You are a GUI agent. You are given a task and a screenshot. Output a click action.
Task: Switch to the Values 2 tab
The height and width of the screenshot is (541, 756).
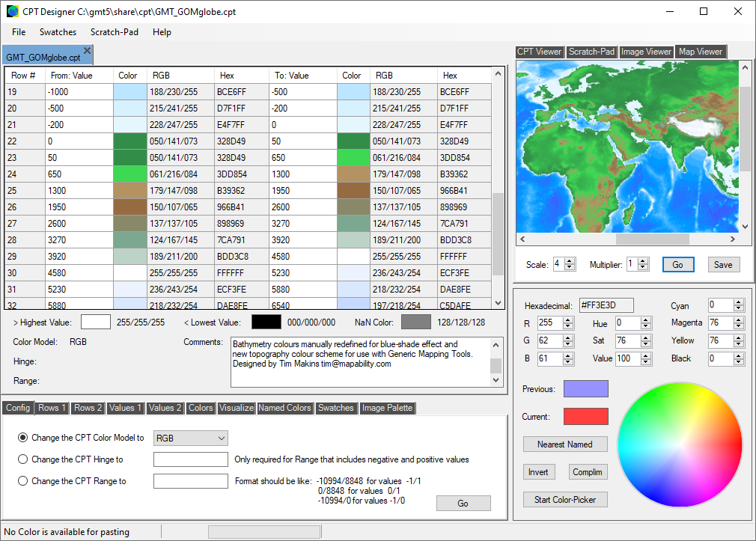(165, 408)
